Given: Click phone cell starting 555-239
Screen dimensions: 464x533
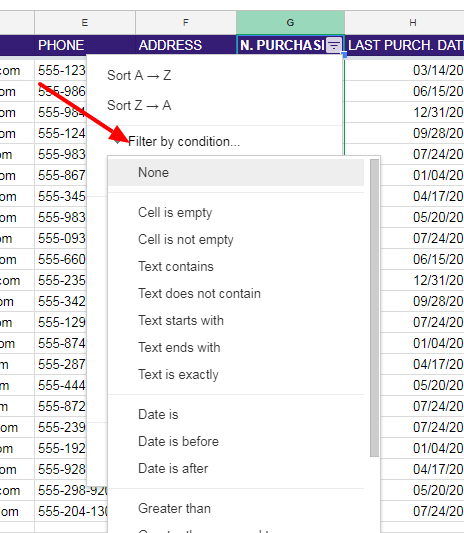Looking at the screenshot, I should click(61, 427).
